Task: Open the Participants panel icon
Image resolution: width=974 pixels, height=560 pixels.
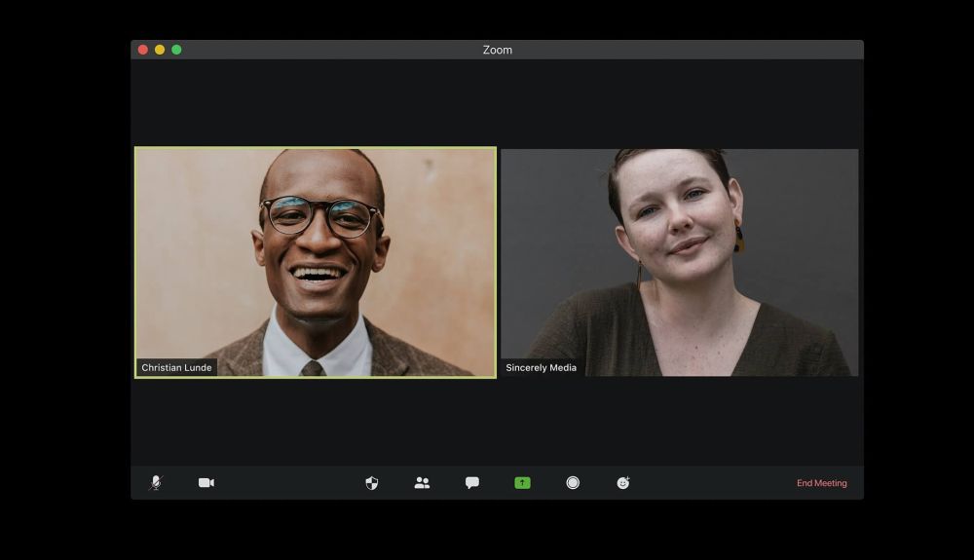Action: click(x=422, y=482)
